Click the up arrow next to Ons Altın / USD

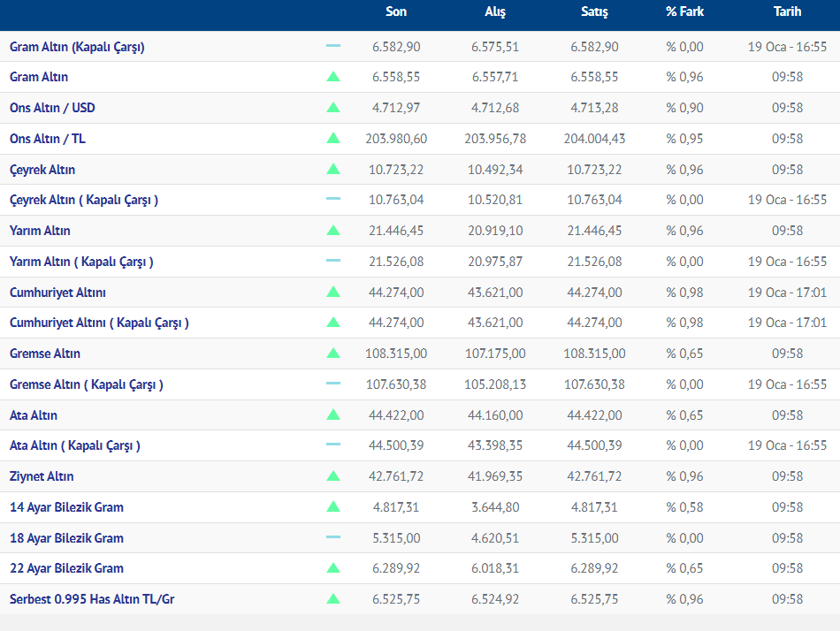coord(333,108)
